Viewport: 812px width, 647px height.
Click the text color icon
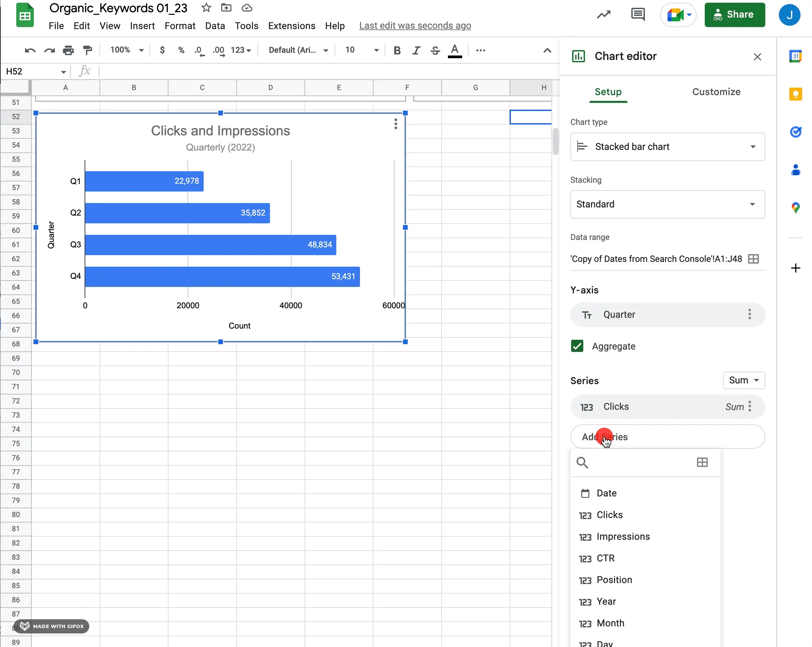455,50
